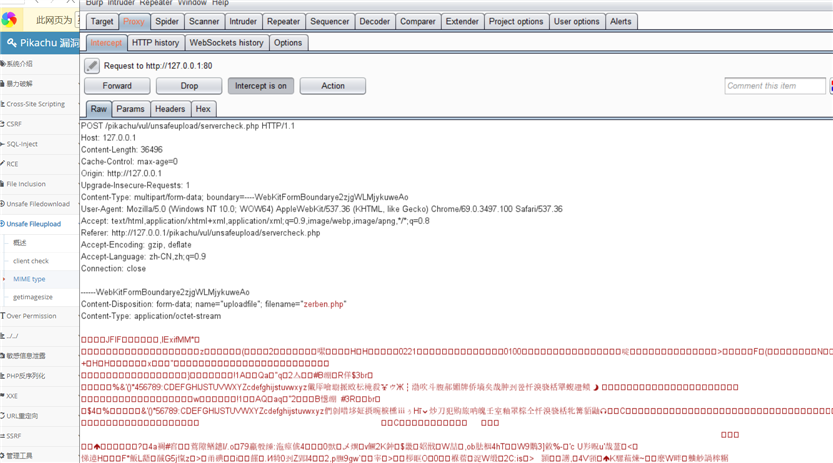Viewport: 833px width, 463px height.
Task: Switch to the Scanner tab
Action: click(204, 21)
